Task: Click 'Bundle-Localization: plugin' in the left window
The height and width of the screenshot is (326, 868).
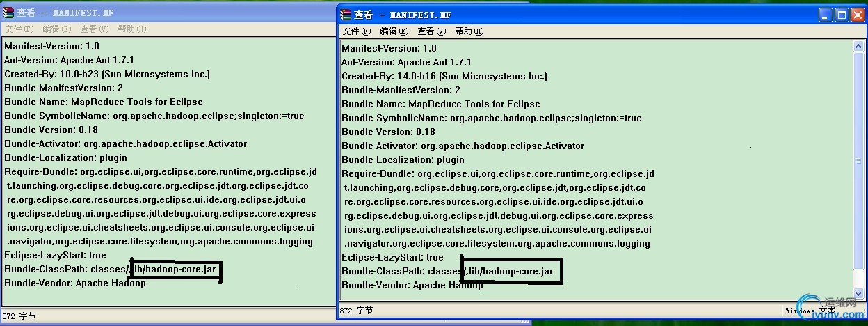Action: pyautogui.click(x=65, y=157)
